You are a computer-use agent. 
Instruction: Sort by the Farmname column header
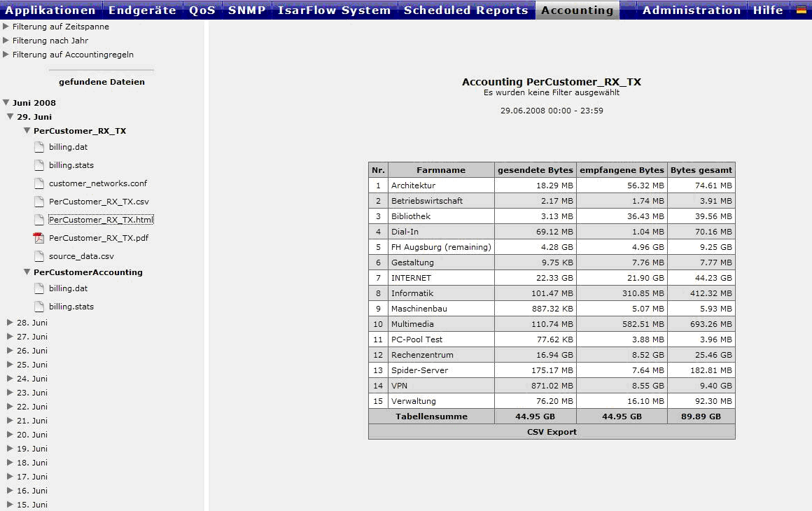coord(441,170)
